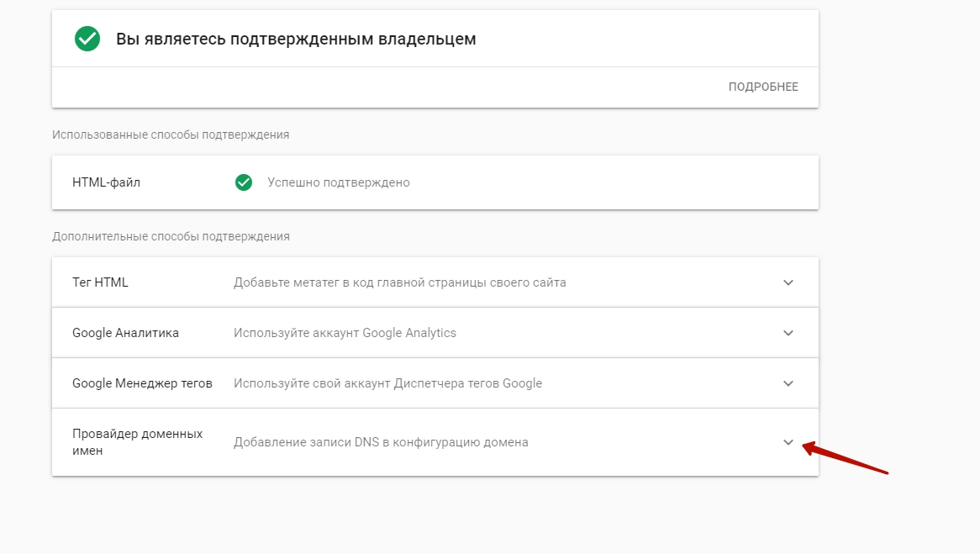980x554 pixels.
Task: Click the Диспетчера тегов Google description
Action: click(387, 383)
